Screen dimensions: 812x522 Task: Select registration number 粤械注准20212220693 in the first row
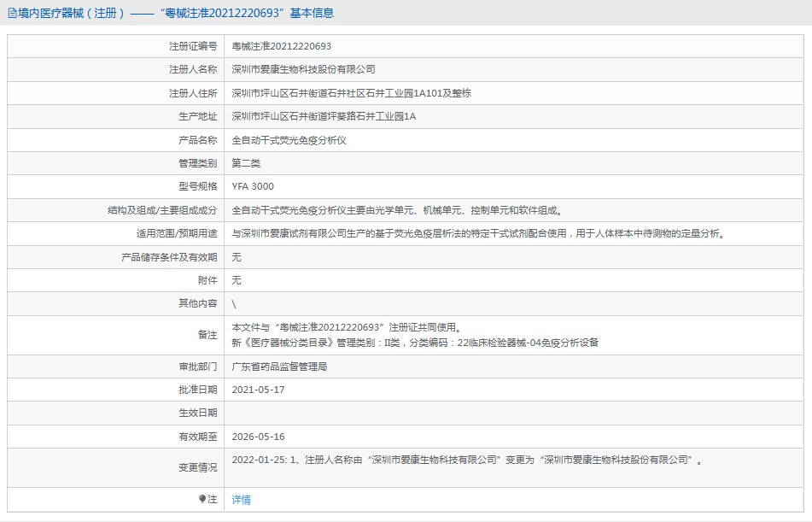click(x=282, y=46)
